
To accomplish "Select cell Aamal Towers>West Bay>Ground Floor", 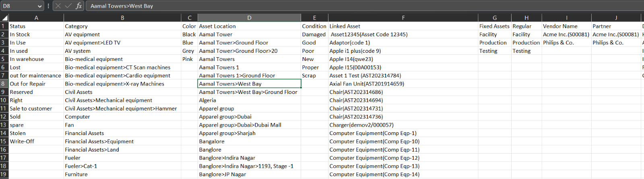I will pos(249,92).
